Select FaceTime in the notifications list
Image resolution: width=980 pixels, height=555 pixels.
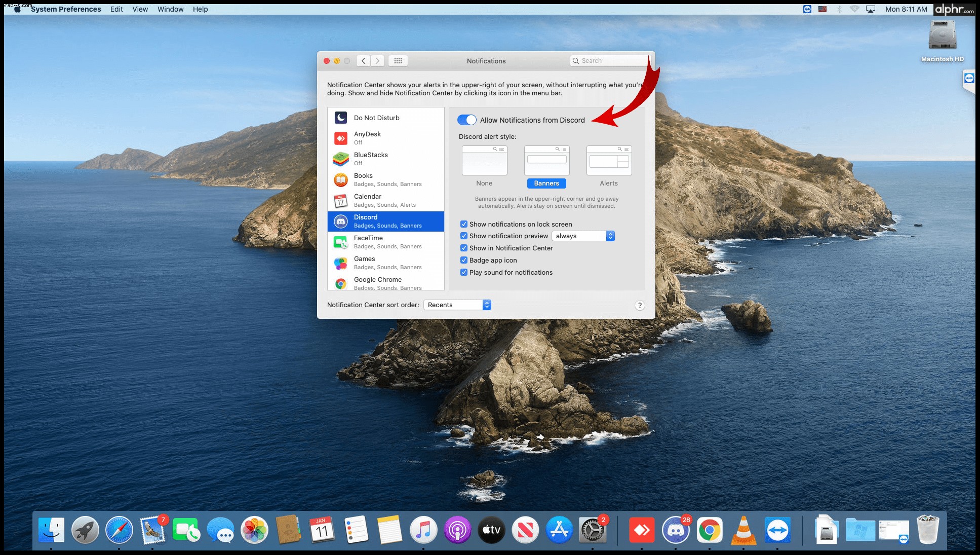[386, 242]
